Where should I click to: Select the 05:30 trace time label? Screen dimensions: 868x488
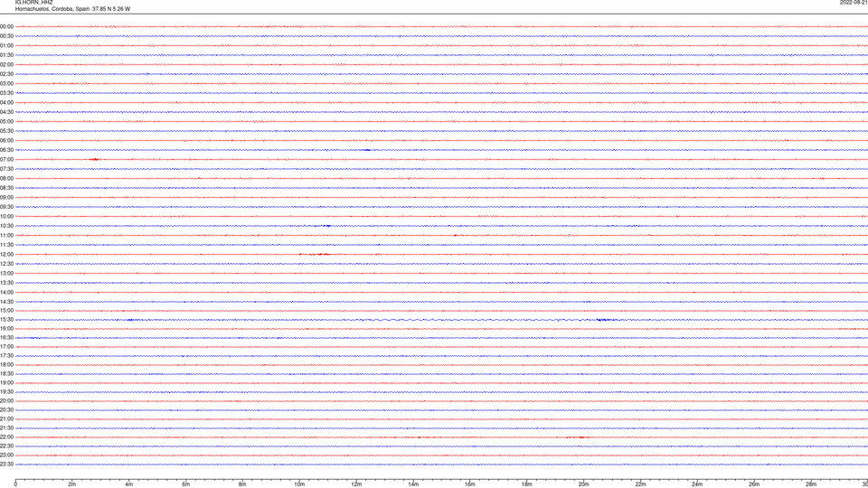6,131
